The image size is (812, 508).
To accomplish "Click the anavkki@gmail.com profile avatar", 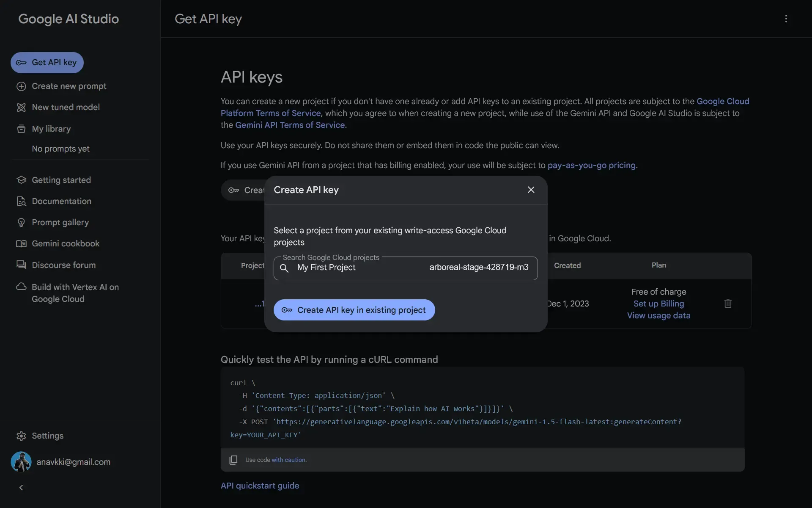I will point(22,461).
